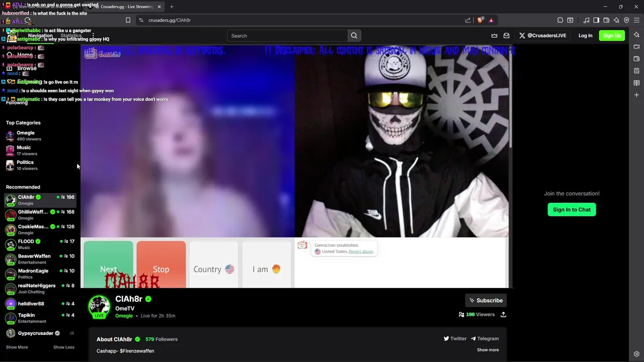Add a new sidebar item with plus
The height and width of the screenshot is (362, 644).
636,95
